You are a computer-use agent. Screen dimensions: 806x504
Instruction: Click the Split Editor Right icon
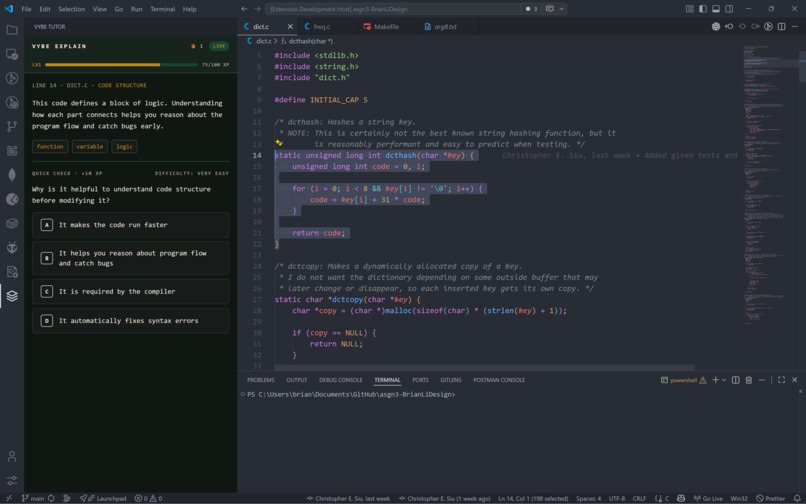point(781,26)
